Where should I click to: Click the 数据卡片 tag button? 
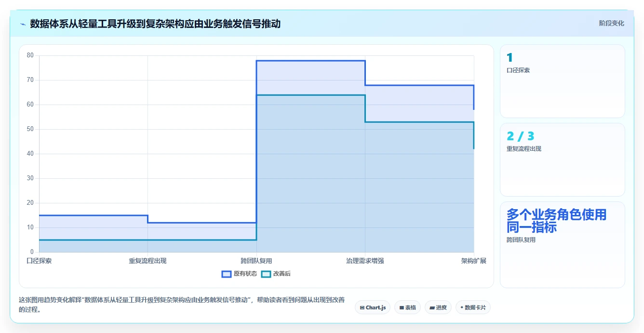point(473,307)
